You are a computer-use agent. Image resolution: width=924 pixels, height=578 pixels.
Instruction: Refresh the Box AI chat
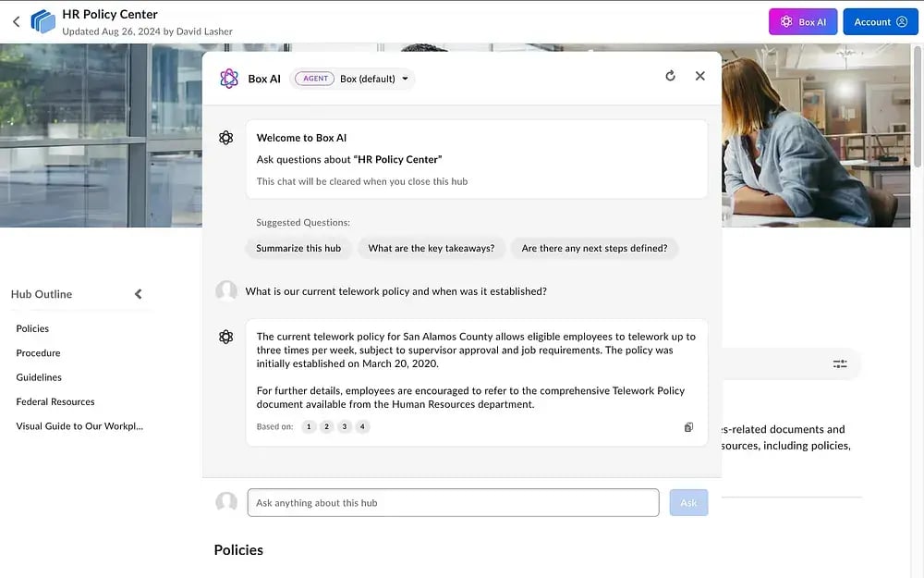[x=670, y=76]
